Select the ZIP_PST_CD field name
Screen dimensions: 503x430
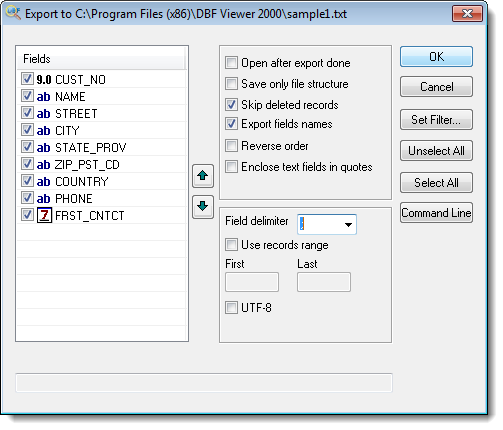87,165
